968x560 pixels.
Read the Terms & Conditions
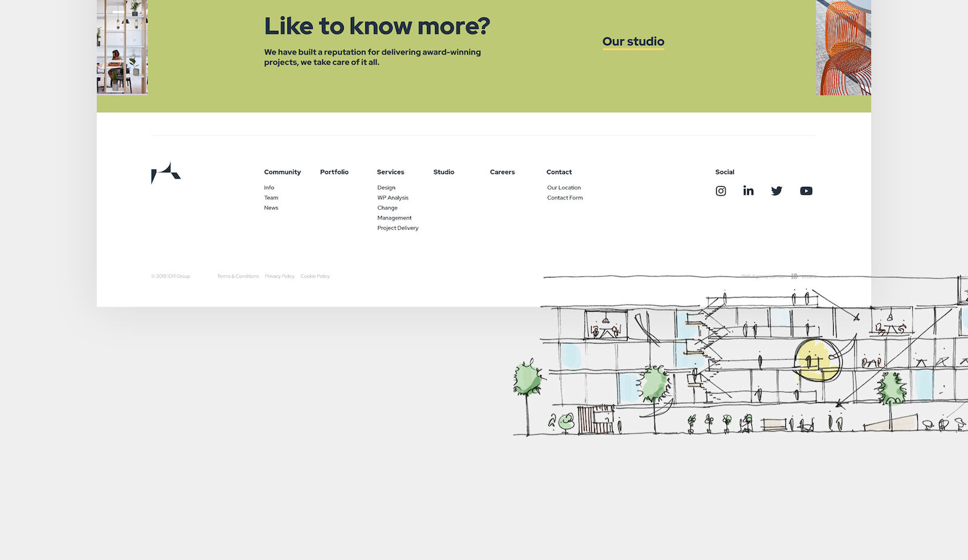238,276
